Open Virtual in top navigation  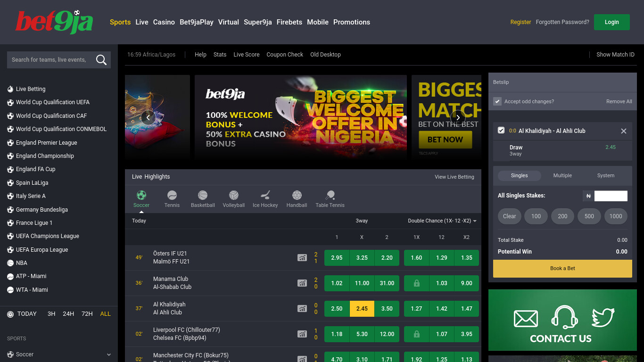[229, 22]
